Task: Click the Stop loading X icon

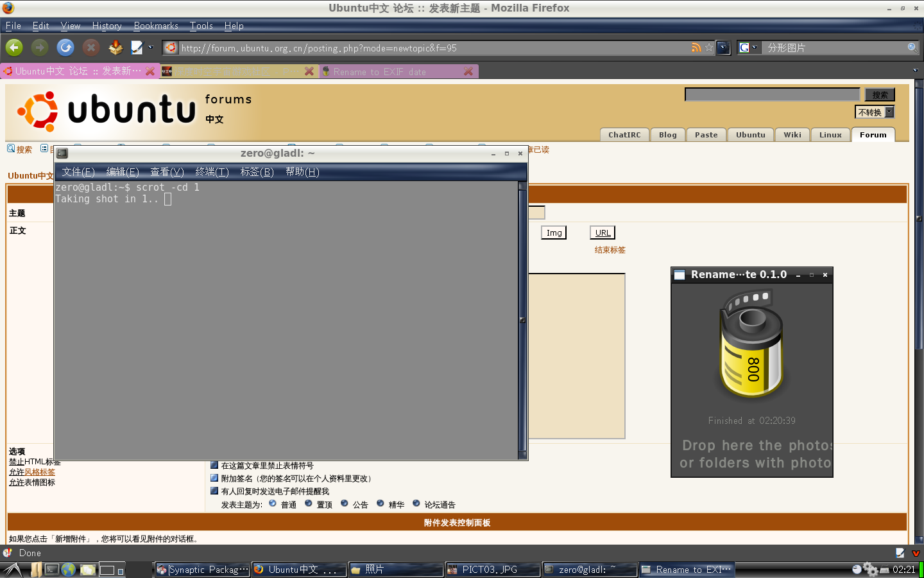Action: coord(91,48)
